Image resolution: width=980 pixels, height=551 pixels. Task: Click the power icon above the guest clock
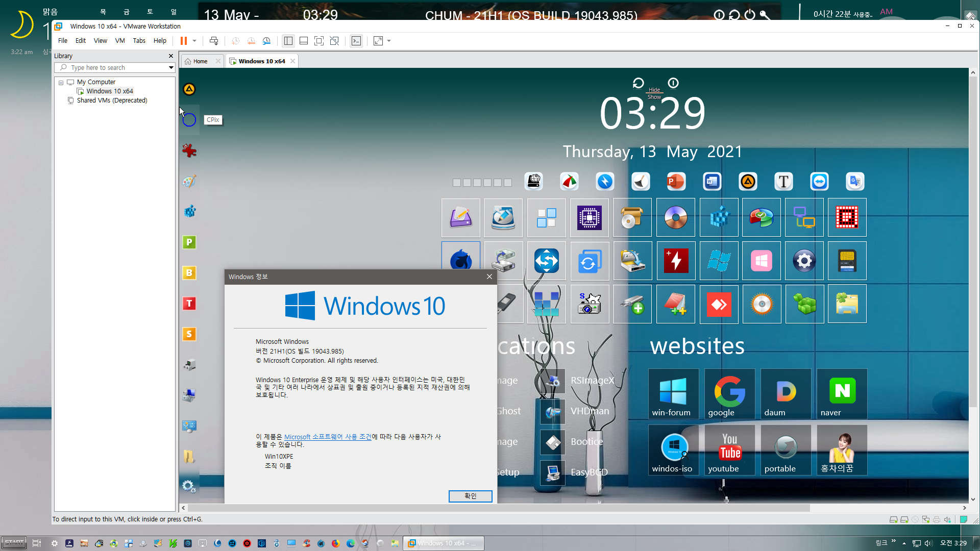pos(673,83)
